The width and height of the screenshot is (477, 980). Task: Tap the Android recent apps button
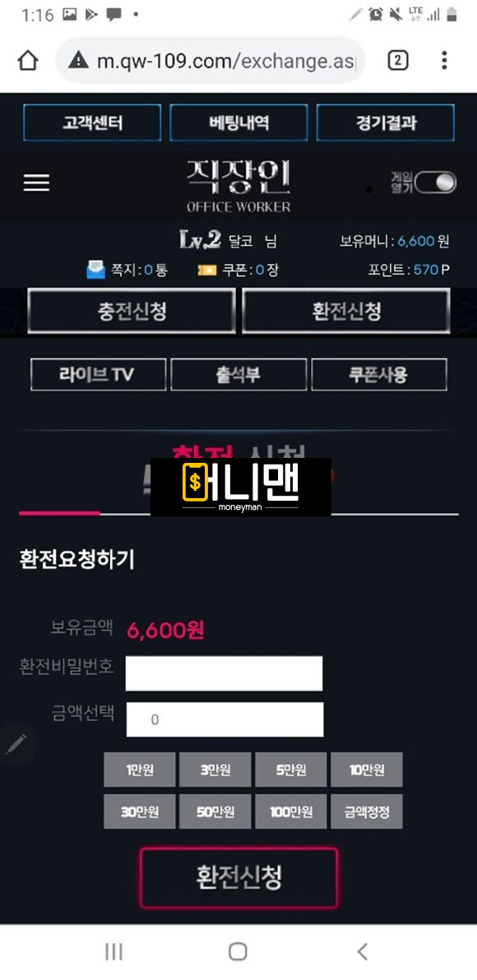coord(113,951)
